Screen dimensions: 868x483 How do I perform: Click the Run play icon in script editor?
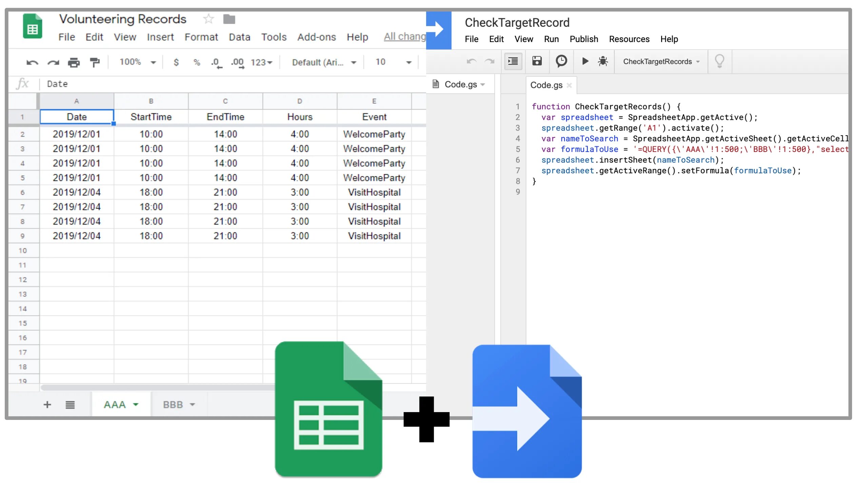pos(585,61)
